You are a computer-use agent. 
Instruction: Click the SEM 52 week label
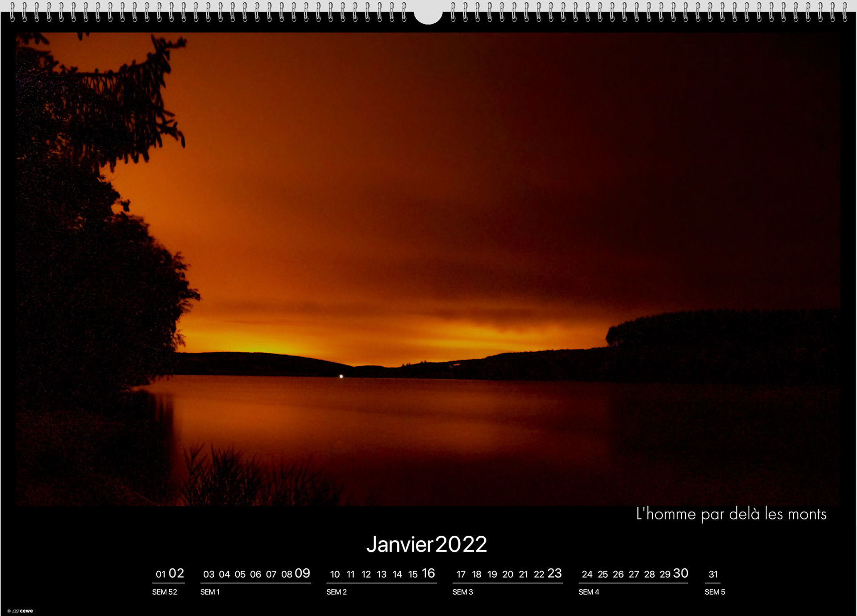pyautogui.click(x=164, y=592)
